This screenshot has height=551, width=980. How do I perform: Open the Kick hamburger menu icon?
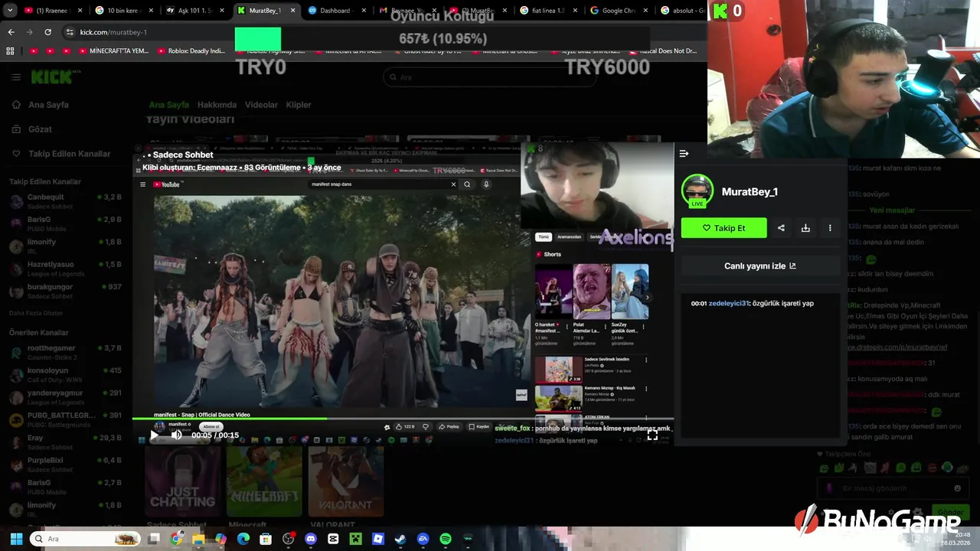click(x=15, y=77)
